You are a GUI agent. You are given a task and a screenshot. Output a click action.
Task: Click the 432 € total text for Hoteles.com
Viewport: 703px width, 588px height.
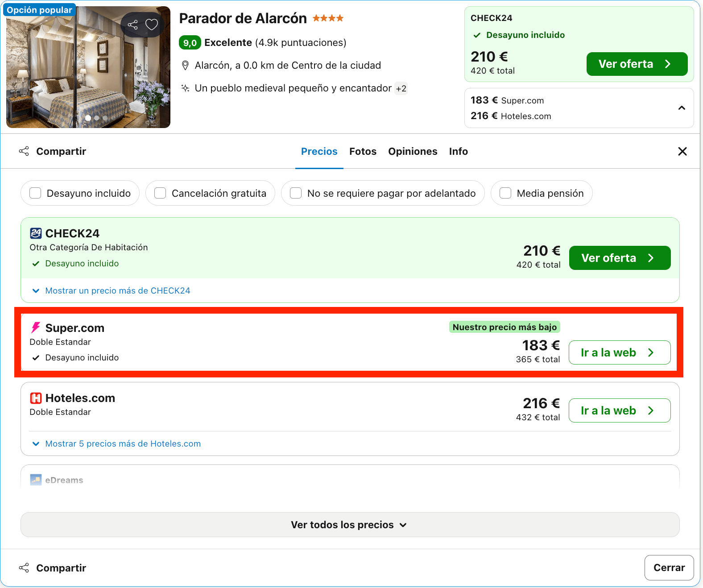coord(538,418)
